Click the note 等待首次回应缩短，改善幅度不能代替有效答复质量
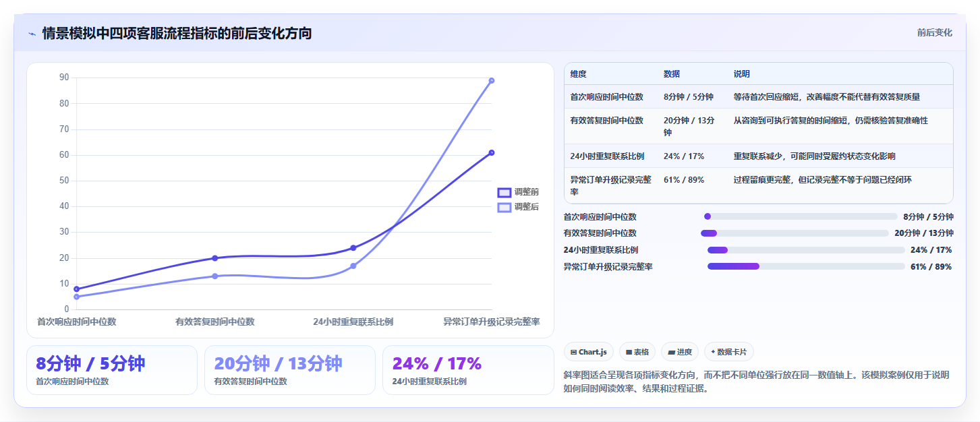The width and height of the screenshot is (980, 422). pos(827,97)
